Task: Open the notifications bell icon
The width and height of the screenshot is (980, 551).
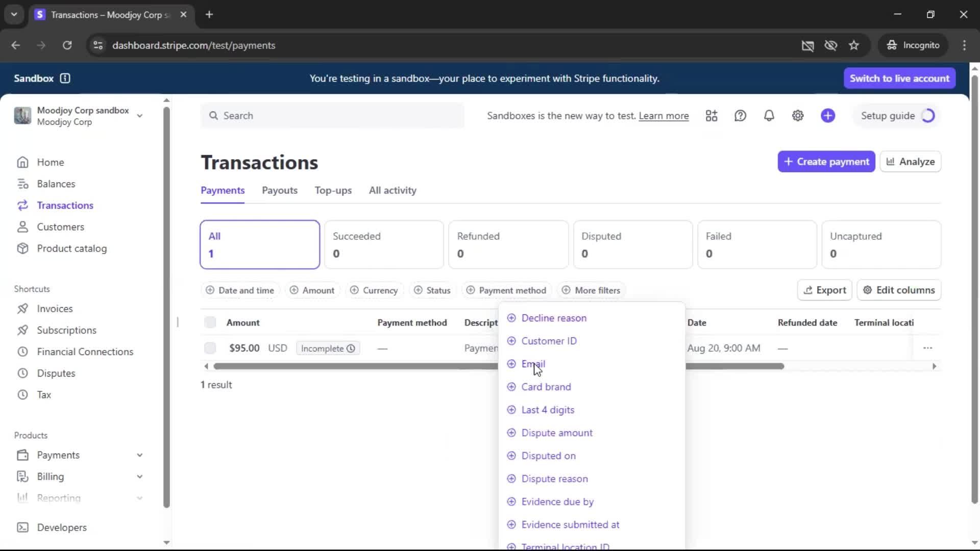Action: tap(769, 116)
